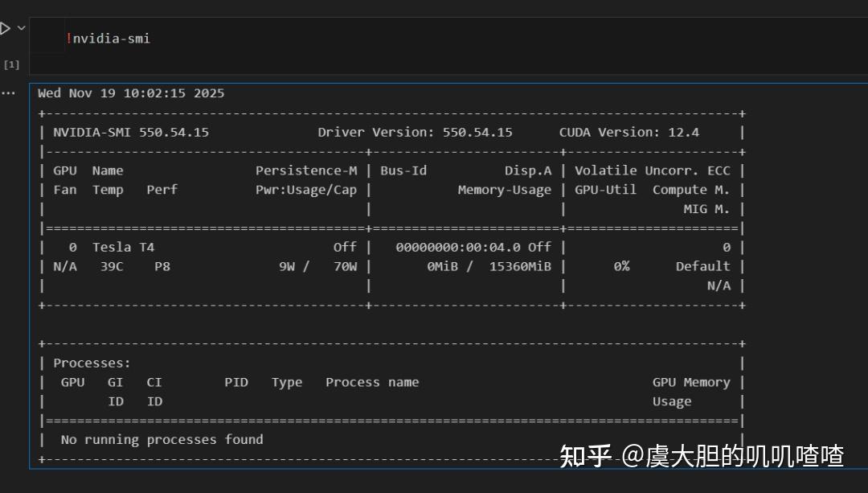Screen dimensions: 868x493
Task: Click the 0% GPU-Util value
Action: tap(620, 266)
